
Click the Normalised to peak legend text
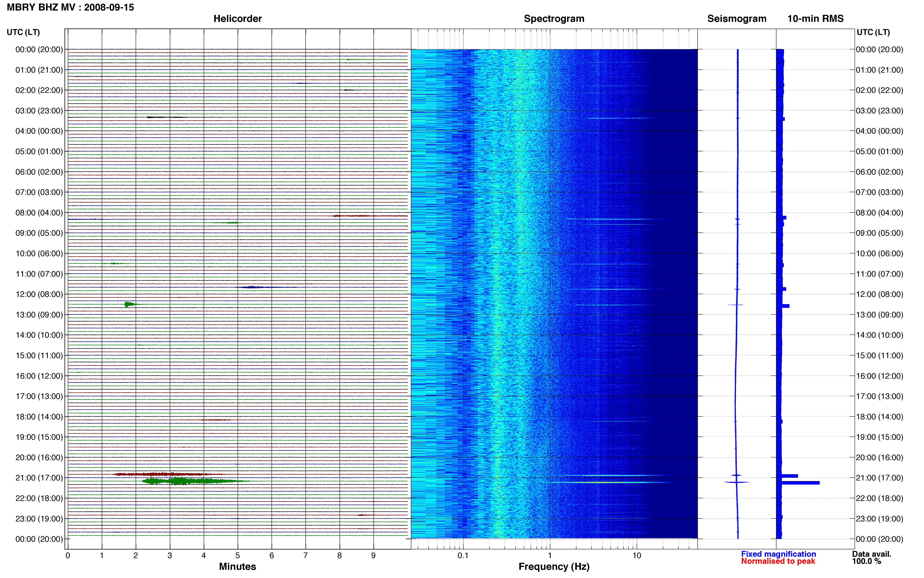point(778,561)
